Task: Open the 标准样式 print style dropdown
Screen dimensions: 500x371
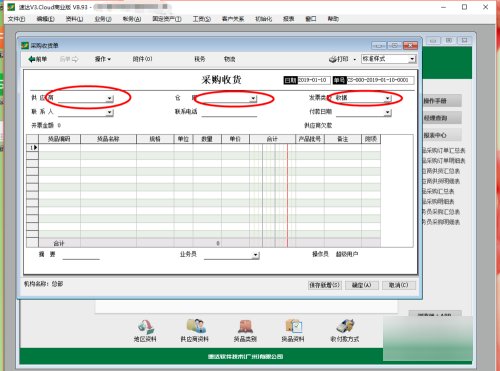Action: coord(412,59)
